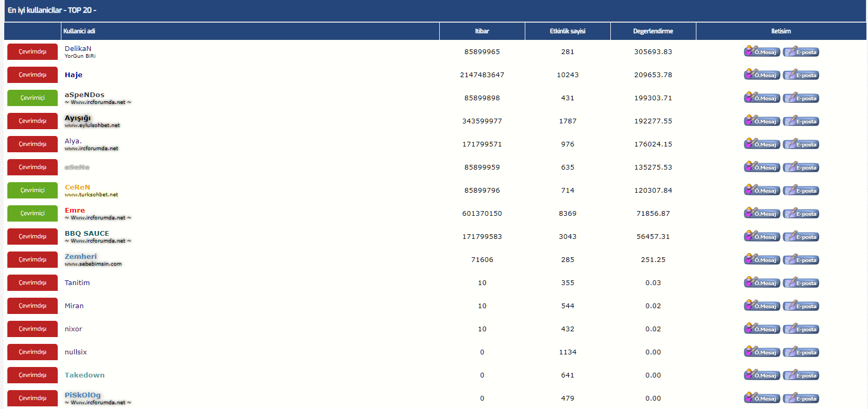This screenshot has height=409, width=868.
Task: Click E-posta icon for Zemheri
Action: tap(801, 259)
